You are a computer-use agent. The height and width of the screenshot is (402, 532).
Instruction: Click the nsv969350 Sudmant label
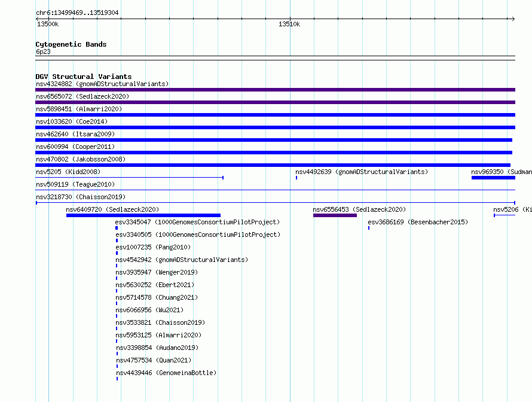502,172
